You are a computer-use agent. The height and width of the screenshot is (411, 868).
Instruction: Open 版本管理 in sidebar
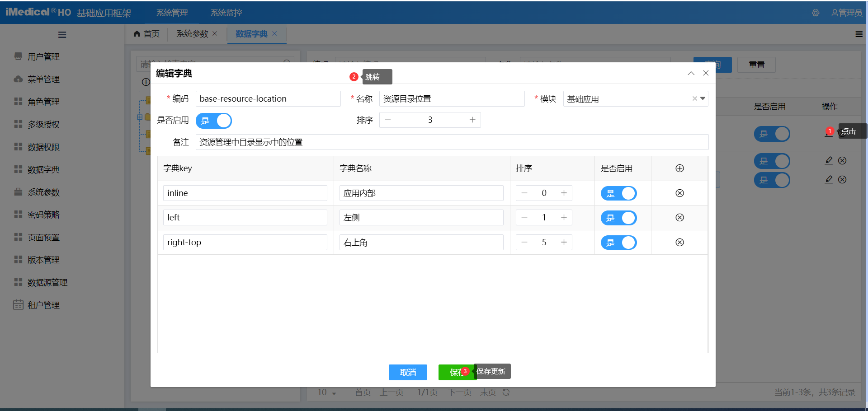click(x=43, y=260)
